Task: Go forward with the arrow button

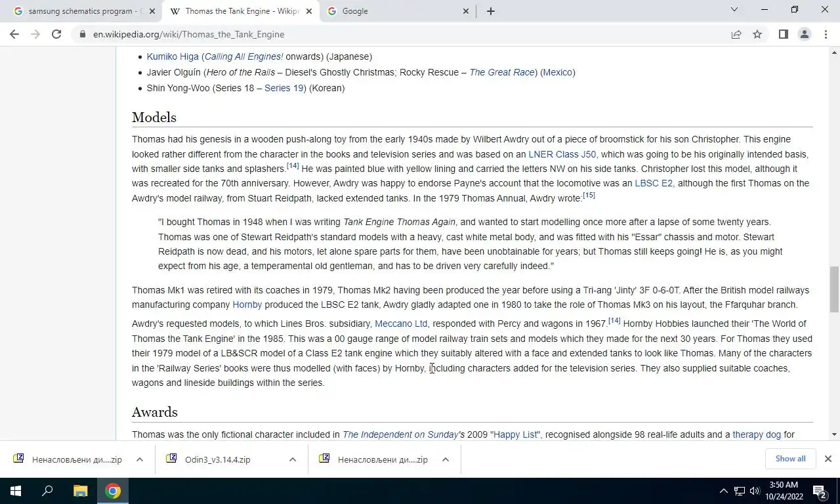Action: coord(35,34)
